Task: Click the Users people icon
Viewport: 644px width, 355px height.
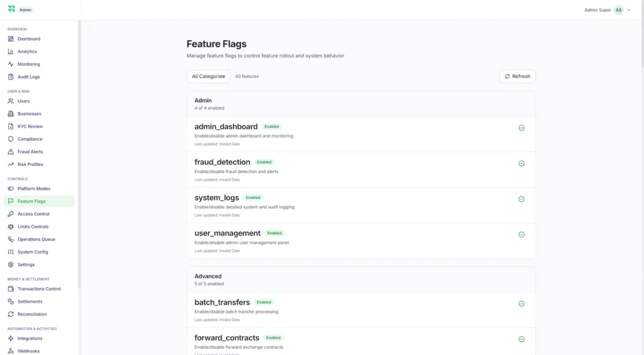Action: point(11,101)
